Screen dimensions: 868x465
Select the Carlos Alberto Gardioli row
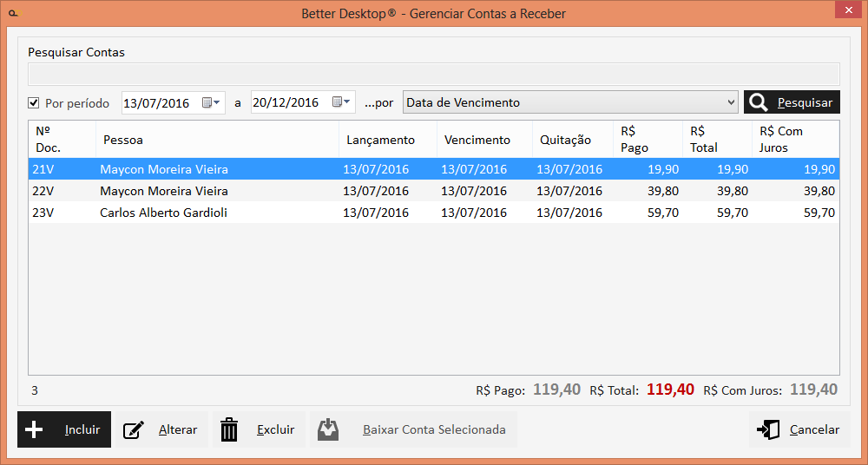coord(163,212)
